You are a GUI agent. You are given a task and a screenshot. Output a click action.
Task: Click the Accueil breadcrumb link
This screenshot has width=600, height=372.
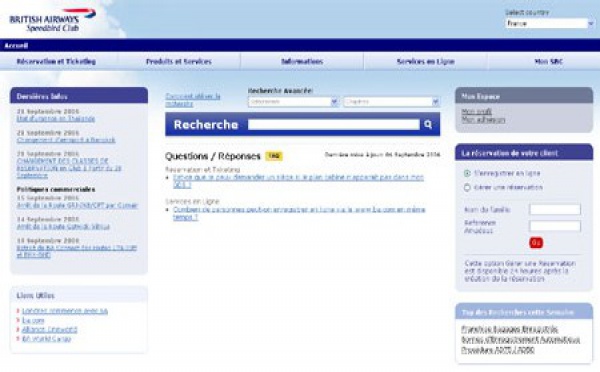point(16,46)
